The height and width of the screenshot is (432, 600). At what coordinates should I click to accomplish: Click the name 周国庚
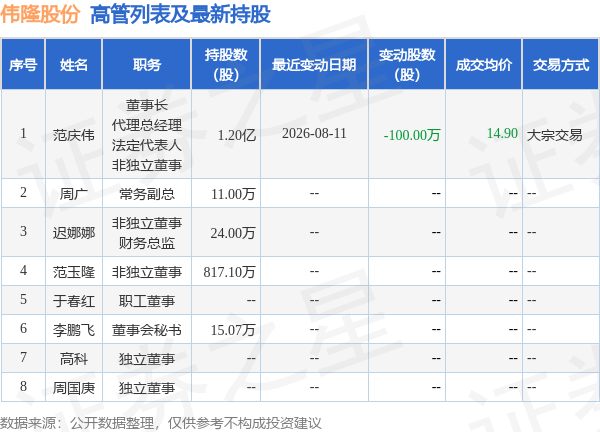(74, 388)
